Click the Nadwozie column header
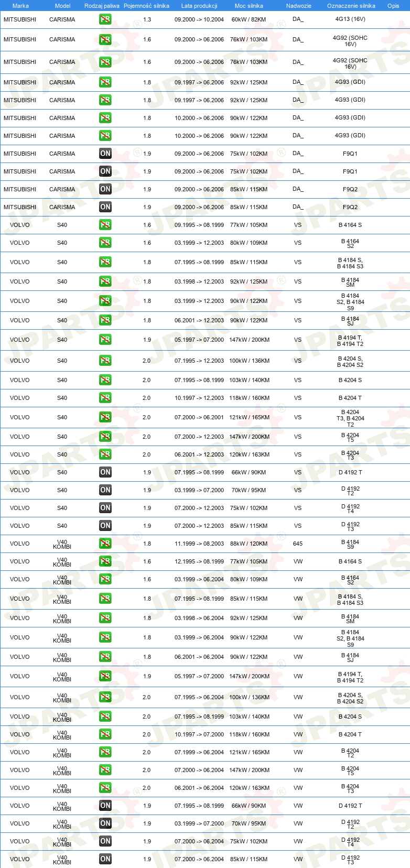The width and height of the screenshot is (410, 868). (x=298, y=6)
